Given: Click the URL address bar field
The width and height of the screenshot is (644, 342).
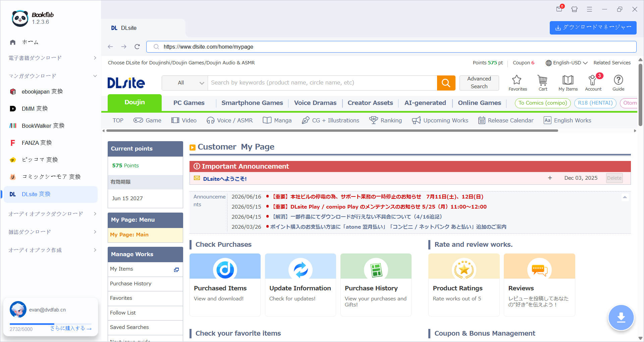Looking at the screenshot, I should (x=391, y=47).
